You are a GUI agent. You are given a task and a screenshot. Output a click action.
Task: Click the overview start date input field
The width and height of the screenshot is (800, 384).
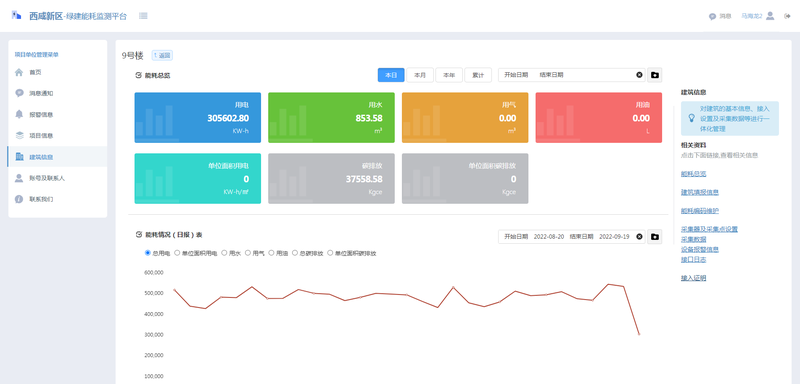[515, 75]
